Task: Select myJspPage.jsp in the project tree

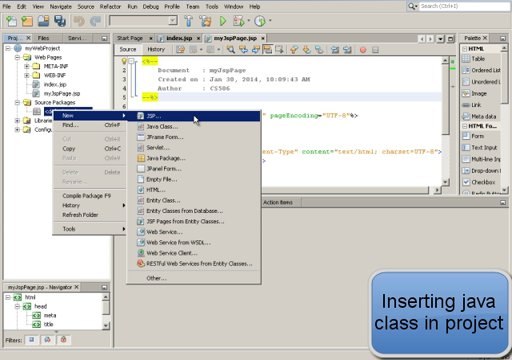Action: (62, 93)
